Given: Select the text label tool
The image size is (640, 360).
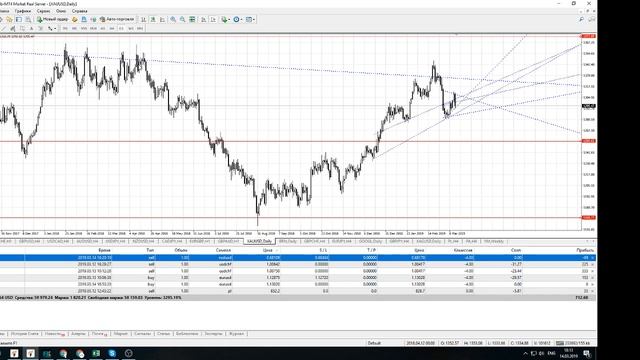Looking at the screenshot, I should click(x=31, y=29).
